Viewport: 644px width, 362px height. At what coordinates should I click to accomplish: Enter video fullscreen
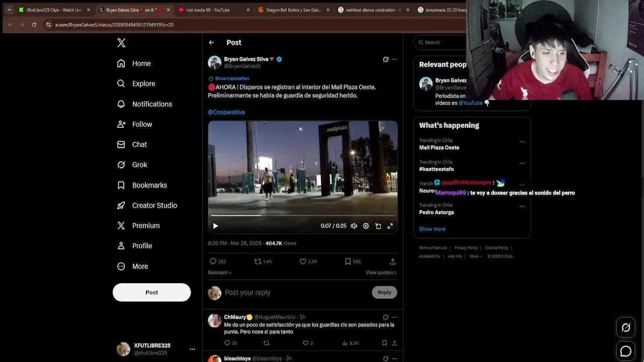pyautogui.click(x=390, y=226)
